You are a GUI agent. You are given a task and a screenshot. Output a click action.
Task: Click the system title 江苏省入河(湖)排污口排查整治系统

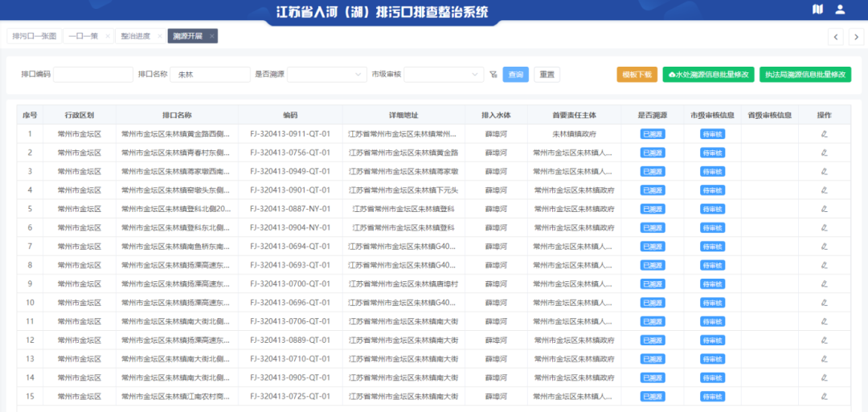382,11
